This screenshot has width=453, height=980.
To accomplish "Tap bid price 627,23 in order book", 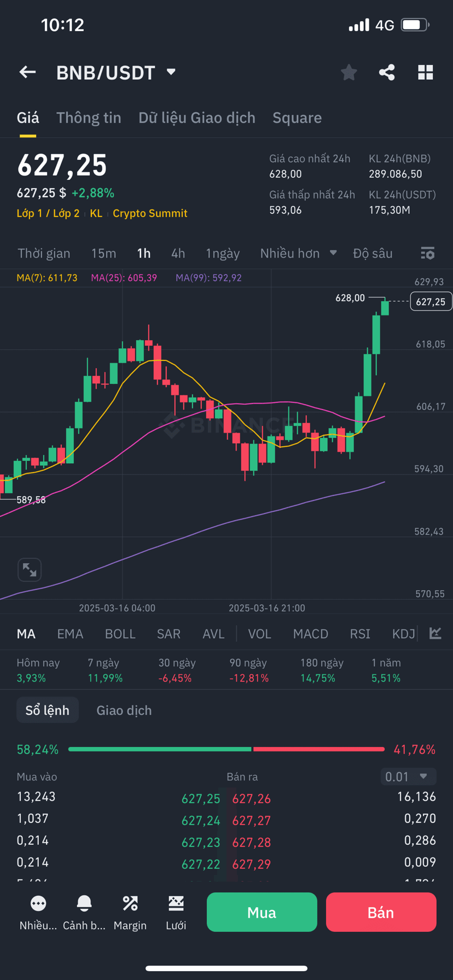I will [x=201, y=842].
